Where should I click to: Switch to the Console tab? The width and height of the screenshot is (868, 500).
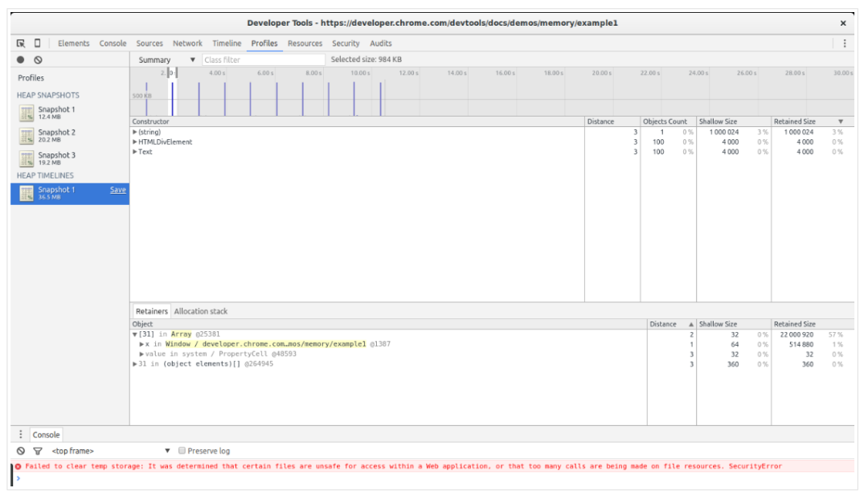[113, 43]
